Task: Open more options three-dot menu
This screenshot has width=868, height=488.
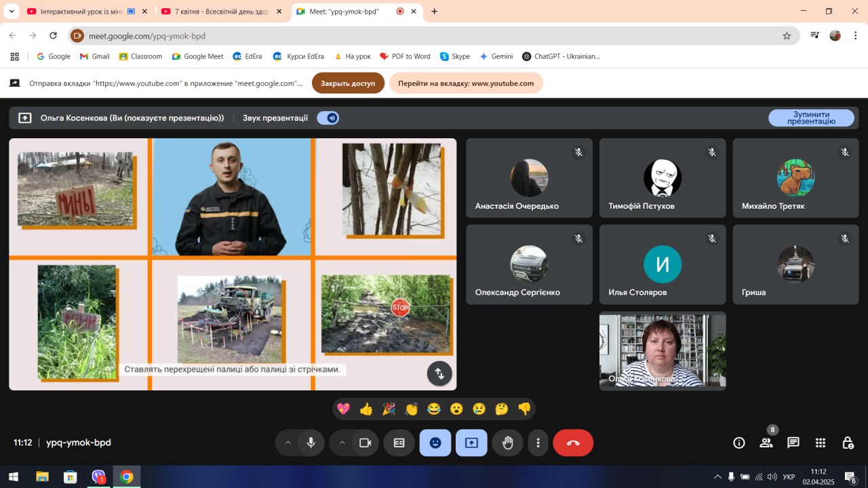Action: 538,443
